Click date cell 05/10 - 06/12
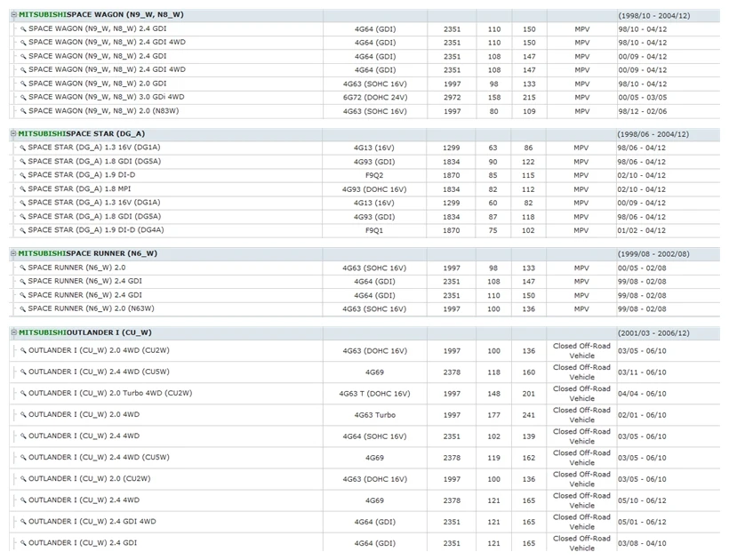This screenshot has width=729, height=560. click(x=642, y=500)
